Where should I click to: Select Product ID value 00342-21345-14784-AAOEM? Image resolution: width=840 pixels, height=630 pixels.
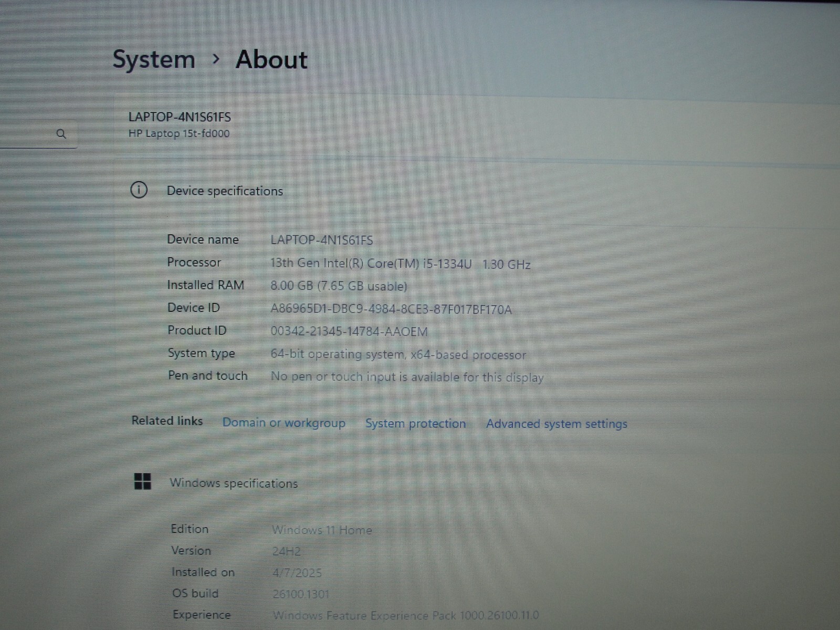pos(349,331)
